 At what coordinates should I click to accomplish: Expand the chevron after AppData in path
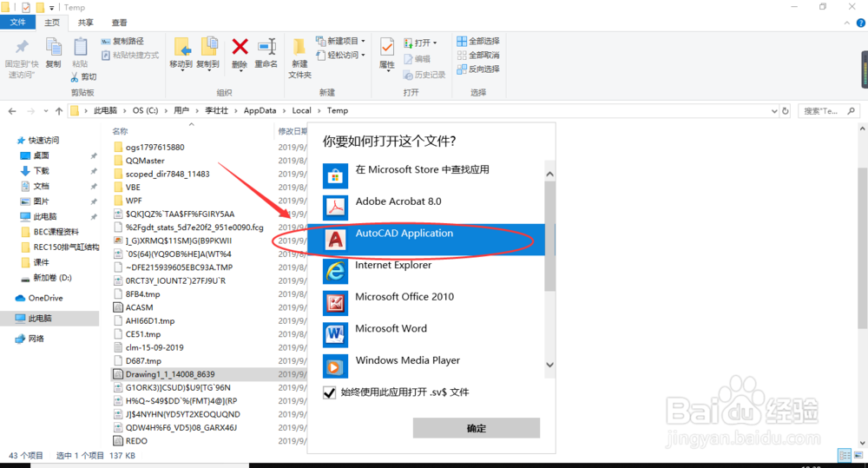tap(285, 111)
